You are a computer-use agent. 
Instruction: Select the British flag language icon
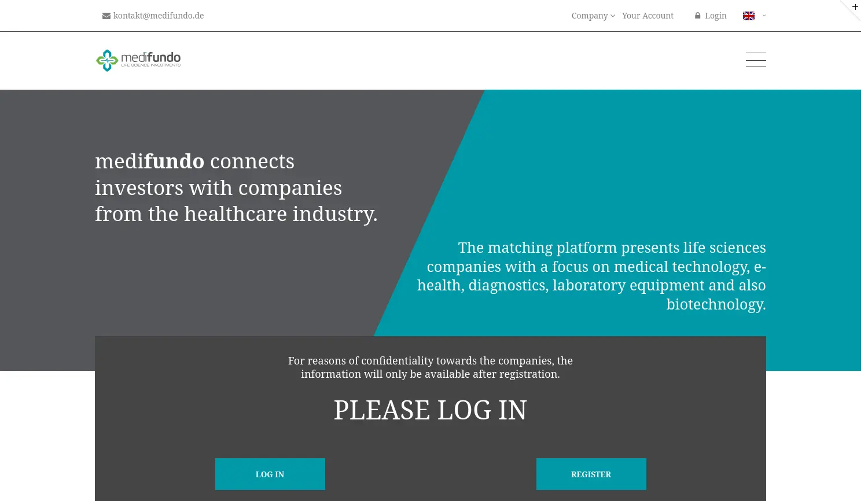748,16
